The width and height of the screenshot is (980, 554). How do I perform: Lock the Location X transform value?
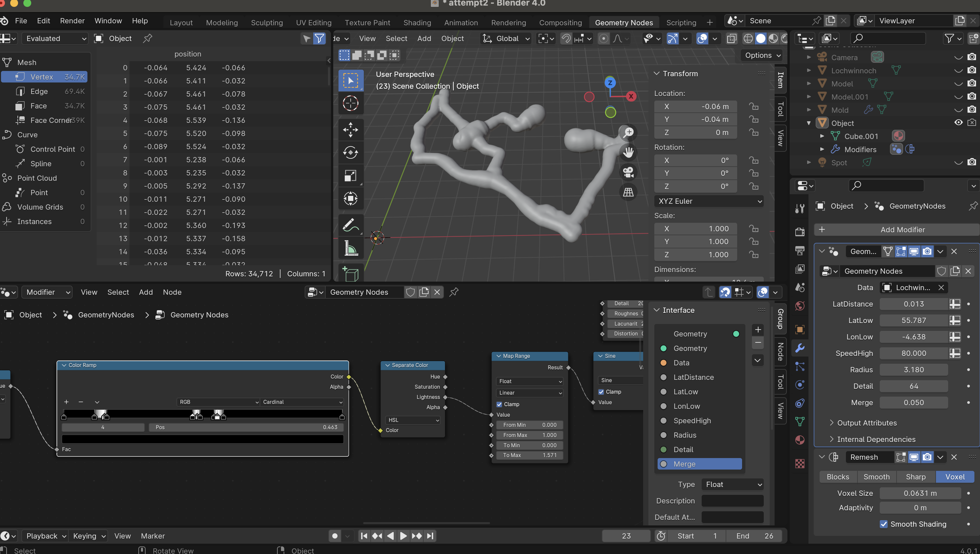click(753, 106)
